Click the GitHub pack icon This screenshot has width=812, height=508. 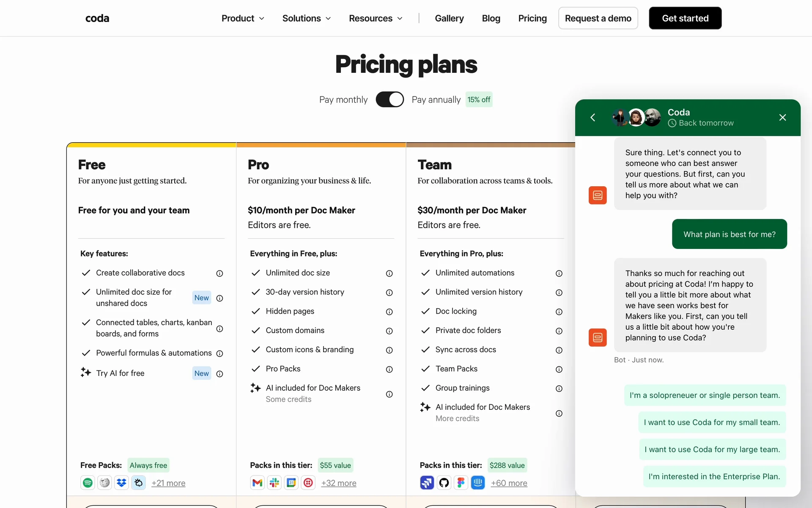point(444,483)
